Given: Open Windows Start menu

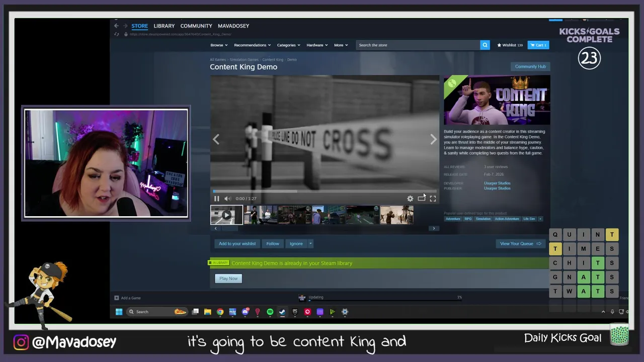Looking at the screenshot, I should click(119, 312).
